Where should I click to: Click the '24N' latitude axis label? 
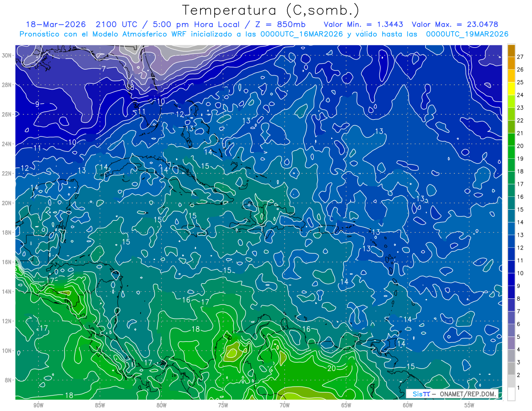(x=8, y=144)
